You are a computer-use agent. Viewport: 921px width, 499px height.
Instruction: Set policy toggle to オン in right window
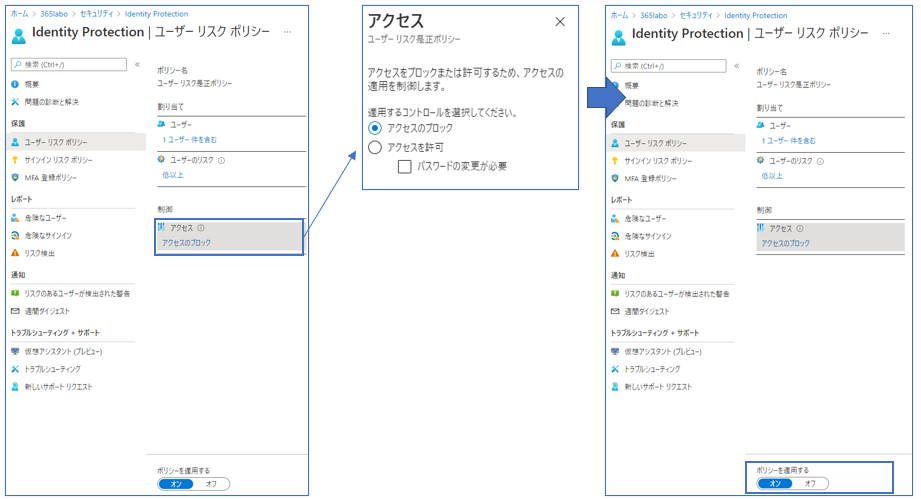click(775, 484)
